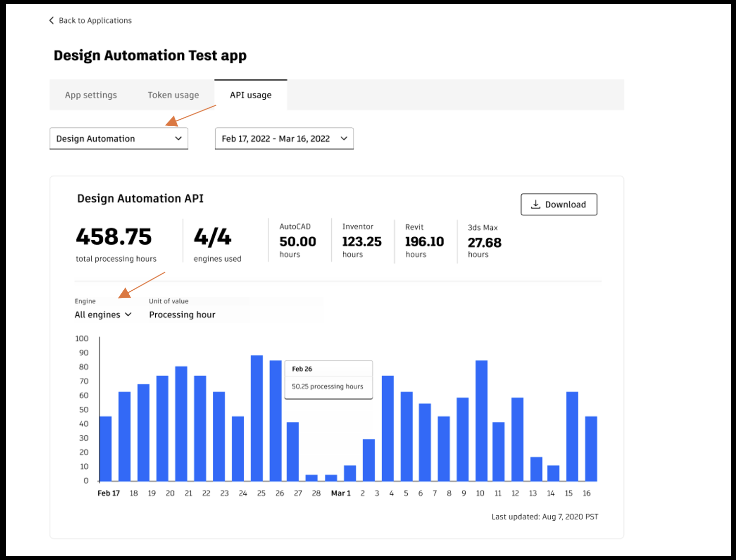Open the Feb 17 - Mar 16 date range picker
The height and width of the screenshot is (560, 736).
pyautogui.click(x=284, y=139)
